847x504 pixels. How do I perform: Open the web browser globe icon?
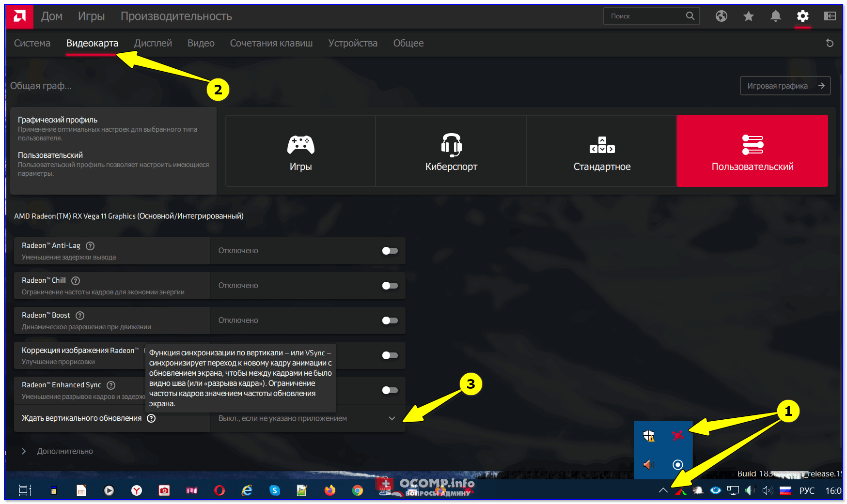(x=721, y=16)
